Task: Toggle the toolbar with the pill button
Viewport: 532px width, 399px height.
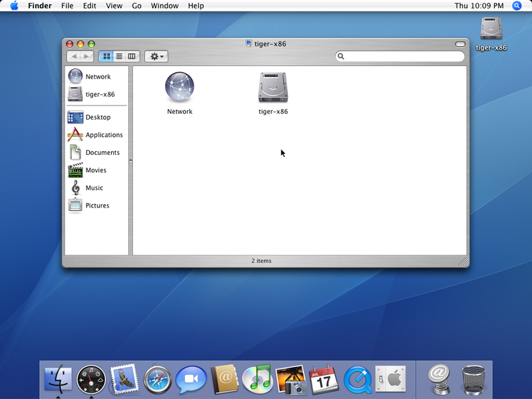Action: [460, 44]
